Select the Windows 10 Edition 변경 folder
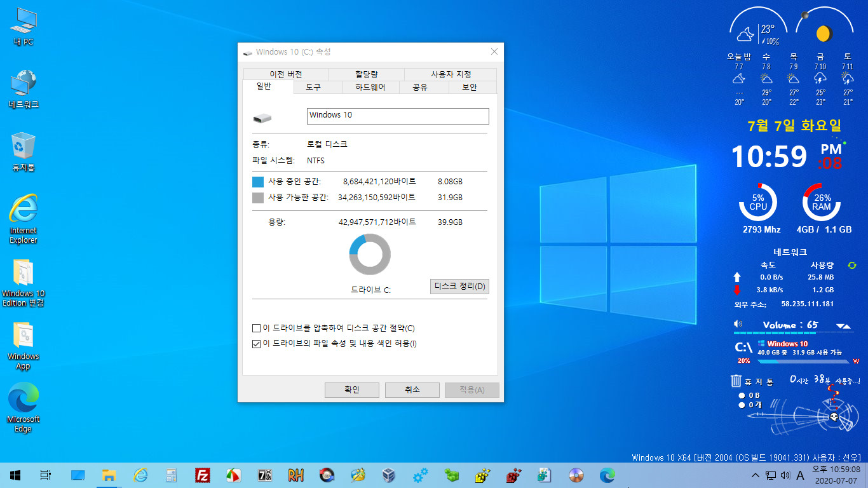868x488 pixels. (24, 282)
